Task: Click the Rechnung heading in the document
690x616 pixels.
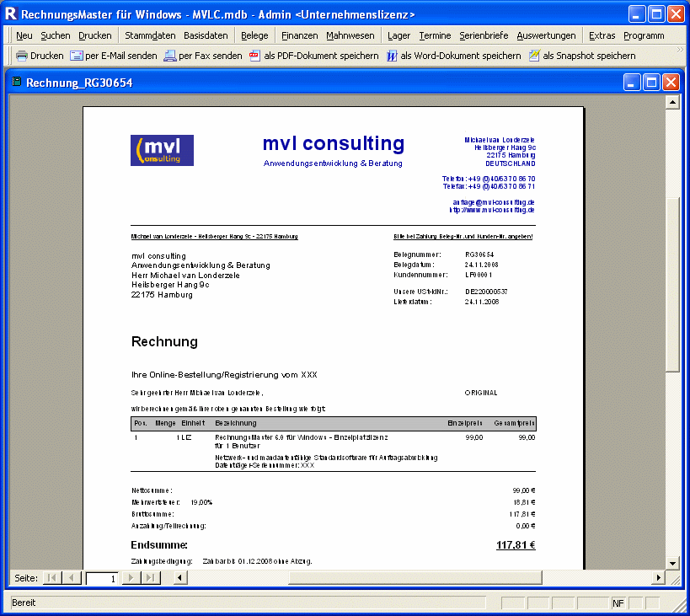Action: 164,341
